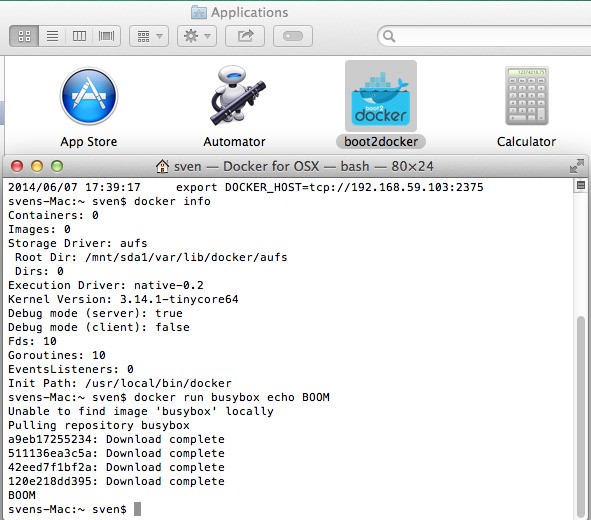Enter full screen on Terminal window
The height and width of the screenshot is (520, 591).
click(x=577, y=166)
